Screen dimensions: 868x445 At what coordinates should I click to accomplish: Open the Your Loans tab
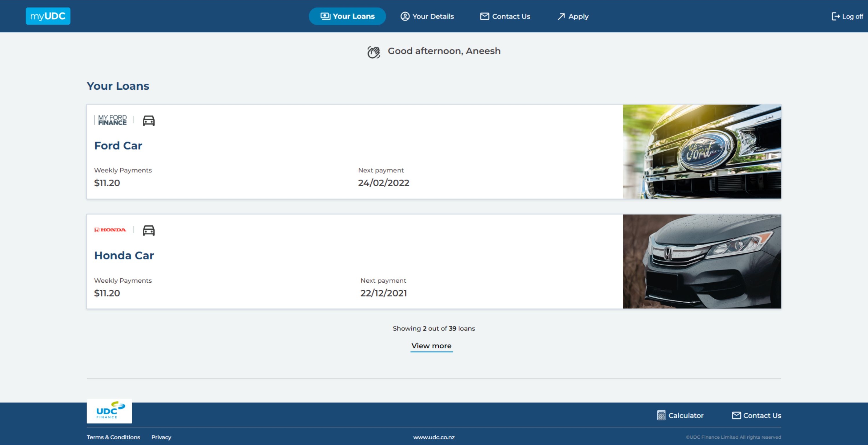pos(347,16)
